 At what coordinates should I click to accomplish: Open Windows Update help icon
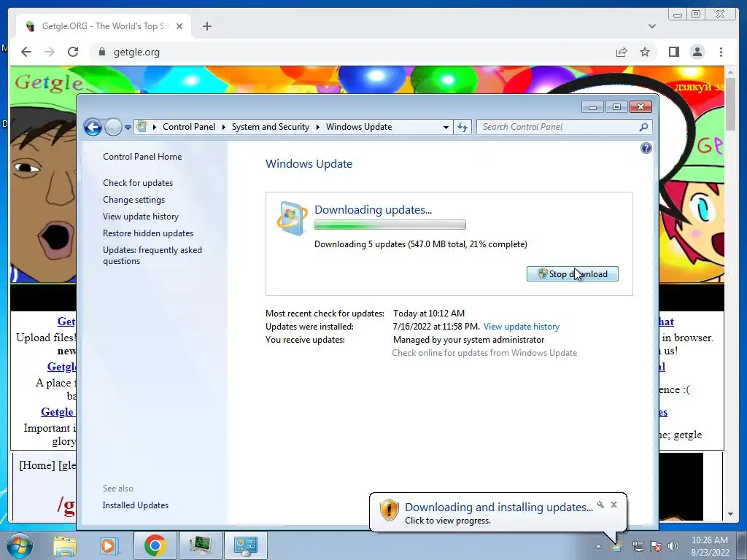[x=646, y=148]
